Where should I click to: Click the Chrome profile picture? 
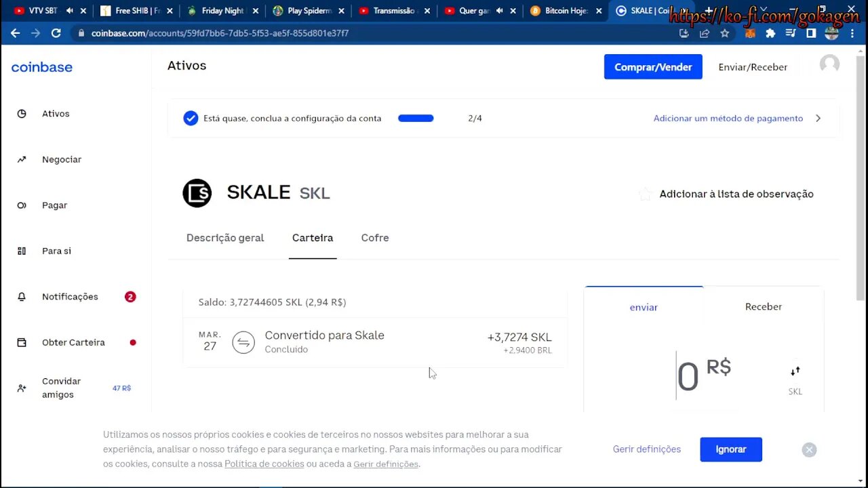[x=831, y=33]
